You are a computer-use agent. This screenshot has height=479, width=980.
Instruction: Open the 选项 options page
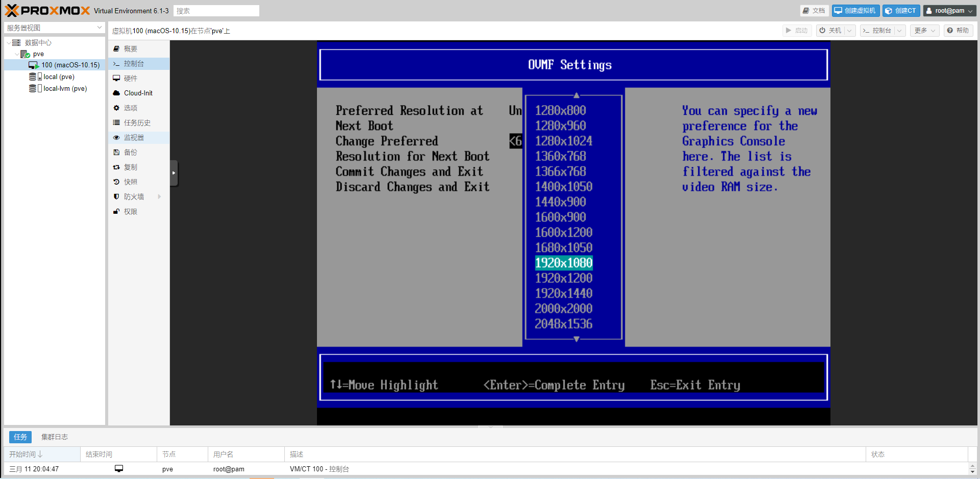point(130,108)
